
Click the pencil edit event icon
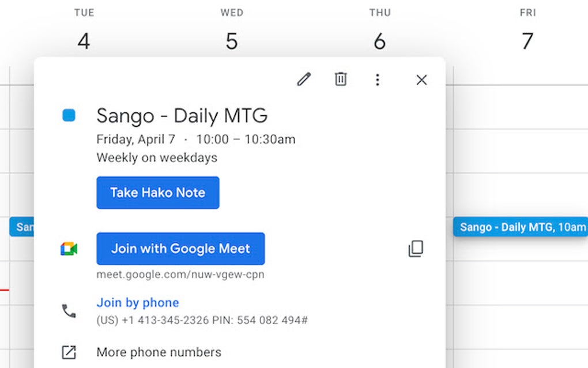pos(304,80)
